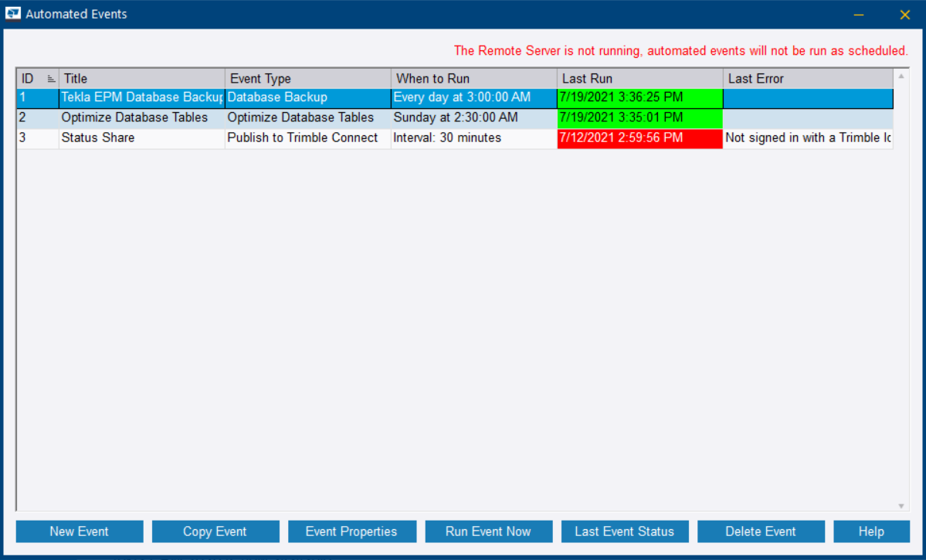Click the Optimize Database Tables event type cell
This screenshot has height=560, width=926.
click(x=307, y=118)
